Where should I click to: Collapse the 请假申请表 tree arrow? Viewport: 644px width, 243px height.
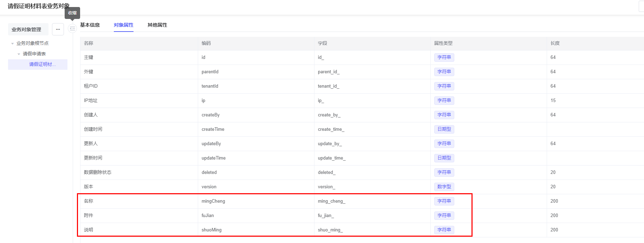[x=19, y=54]
